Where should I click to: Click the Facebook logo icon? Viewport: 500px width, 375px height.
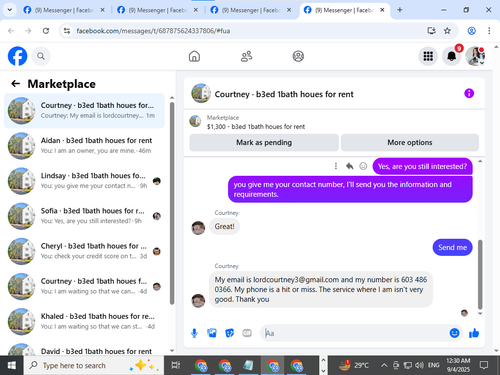point(17,56)
